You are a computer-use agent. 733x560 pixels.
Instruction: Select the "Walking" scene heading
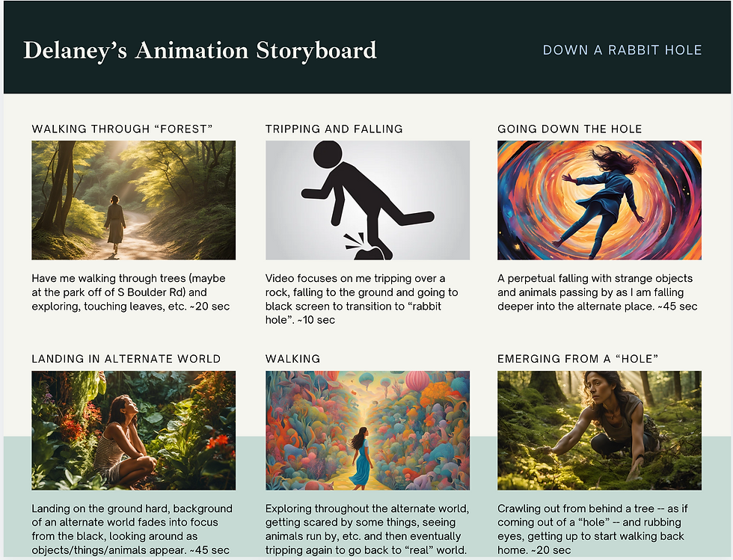pos(292,359)
